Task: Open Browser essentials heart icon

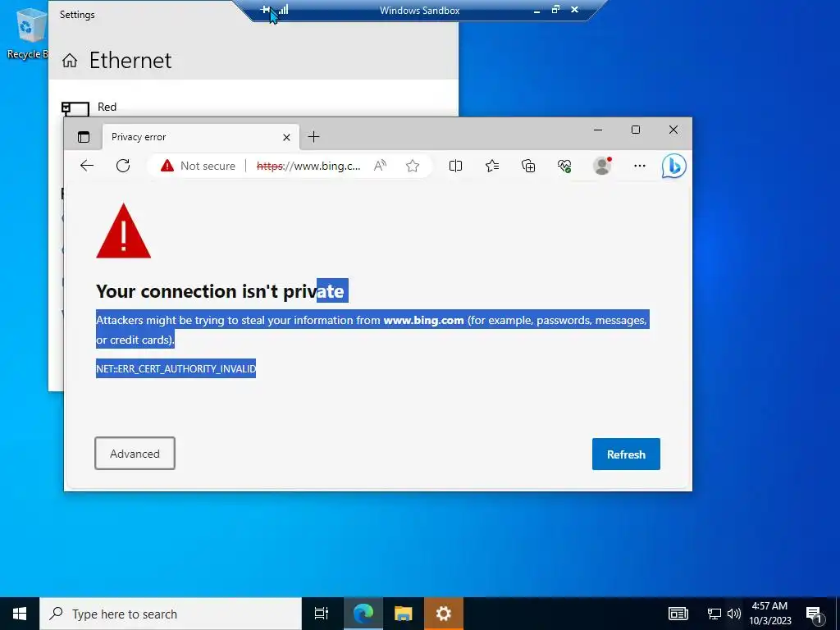Action: tap(564, 166)
